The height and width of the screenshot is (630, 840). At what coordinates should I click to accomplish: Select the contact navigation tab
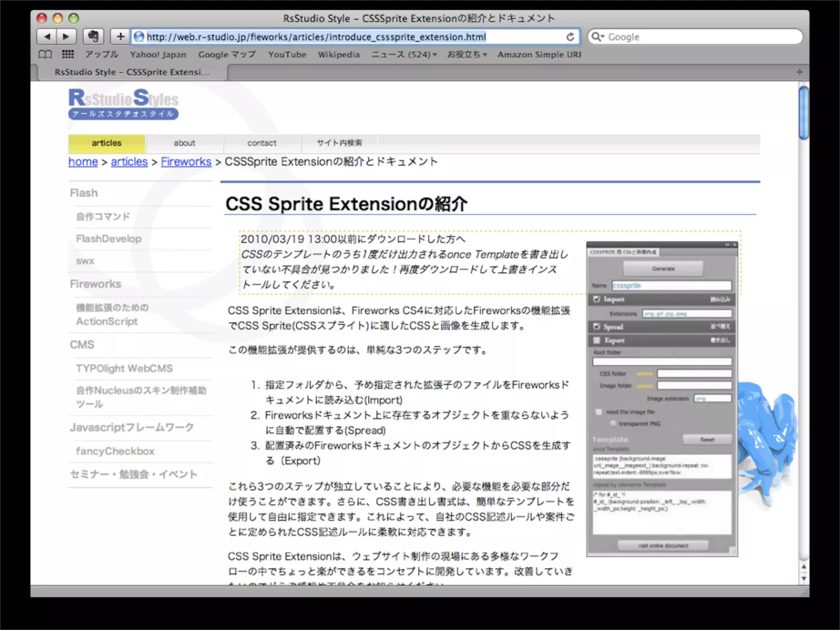pos(262,143)
